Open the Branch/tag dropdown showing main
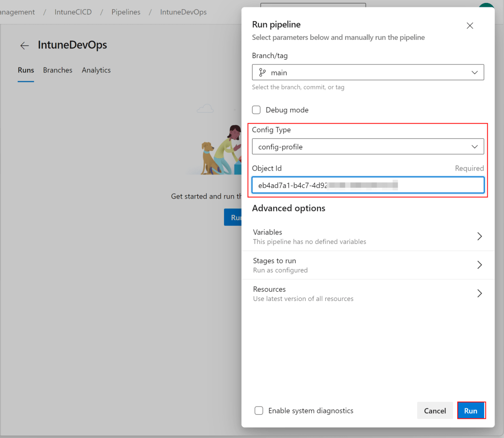The width and height of the screenshot is (504, 438). coord(368,72)
